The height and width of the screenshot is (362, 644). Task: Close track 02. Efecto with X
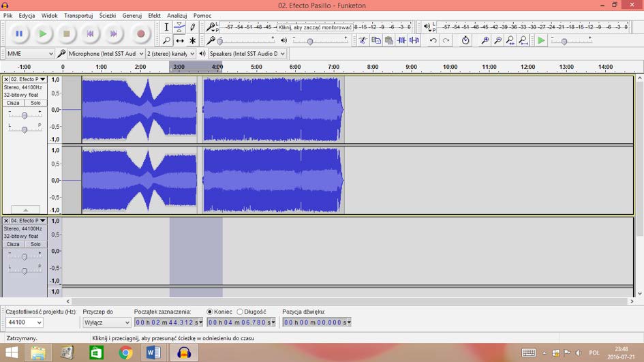[x=6, y=79]
